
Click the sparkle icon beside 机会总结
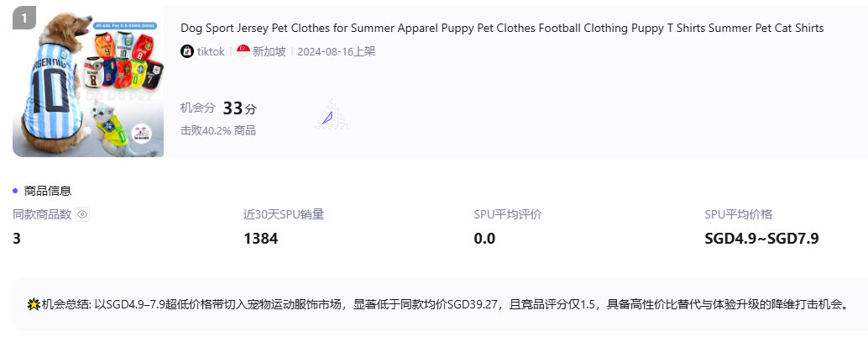click(34, 303)
